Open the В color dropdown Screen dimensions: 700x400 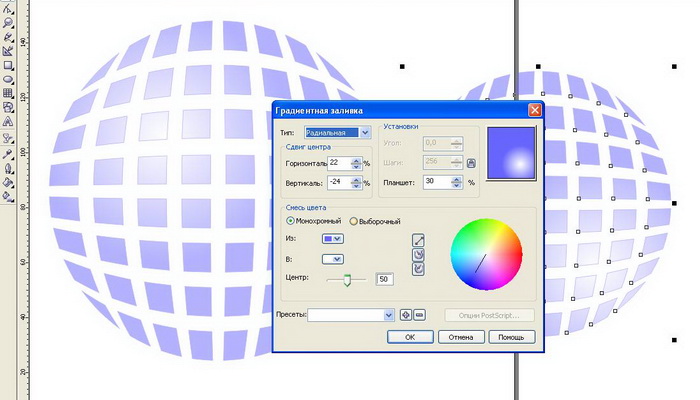click(x=333, y=259)
